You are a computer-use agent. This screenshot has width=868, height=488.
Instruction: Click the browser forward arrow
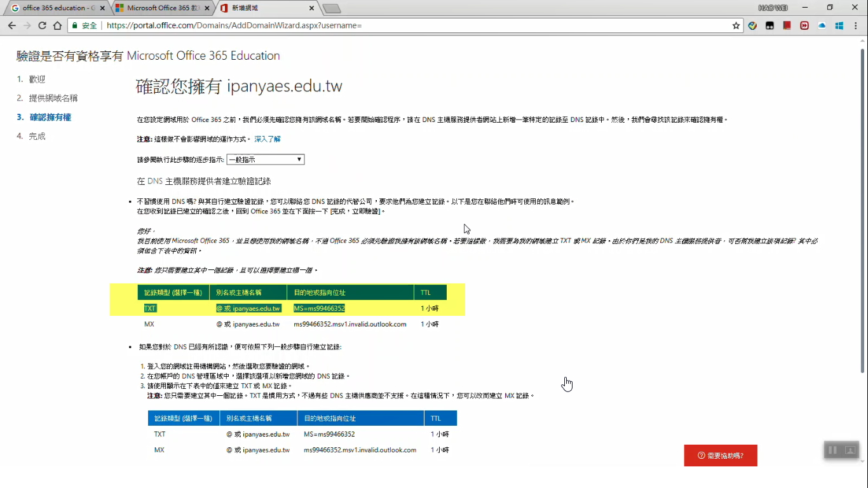click(x=27, y=25)
